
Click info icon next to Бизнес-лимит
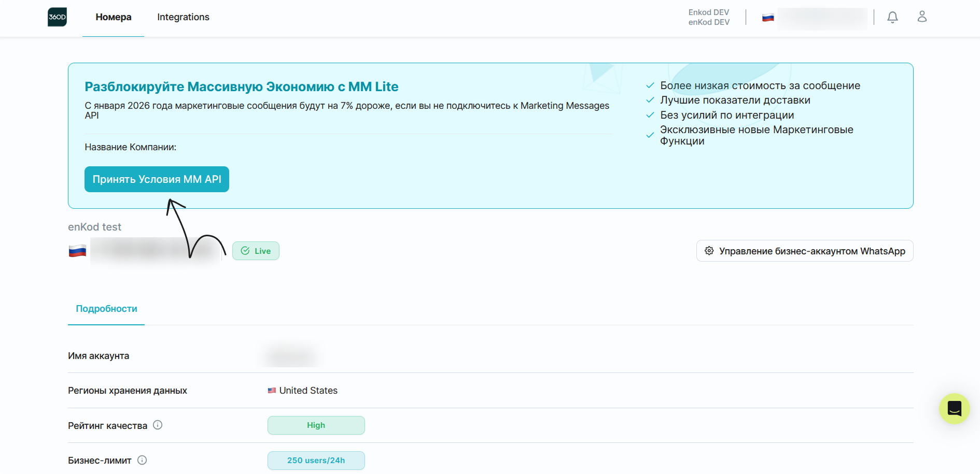click(x=142, y=460)
